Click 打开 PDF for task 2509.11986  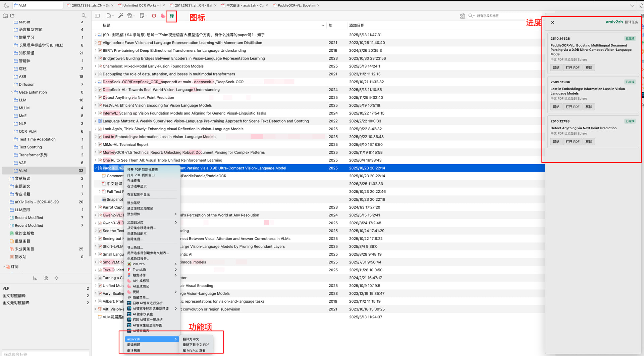(572, 107)
